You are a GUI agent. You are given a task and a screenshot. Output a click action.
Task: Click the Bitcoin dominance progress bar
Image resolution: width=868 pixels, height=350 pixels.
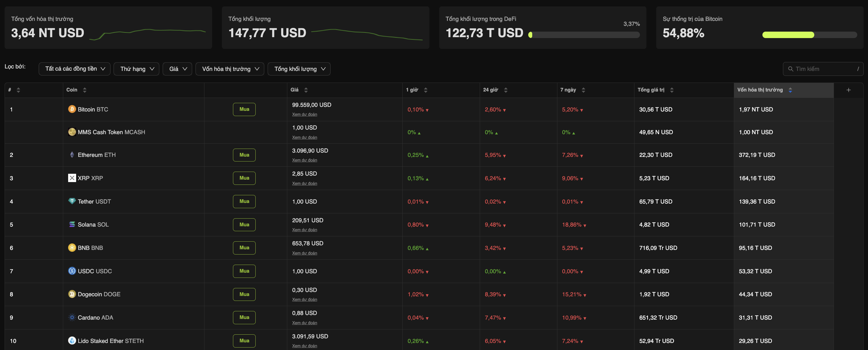point(809,35)
